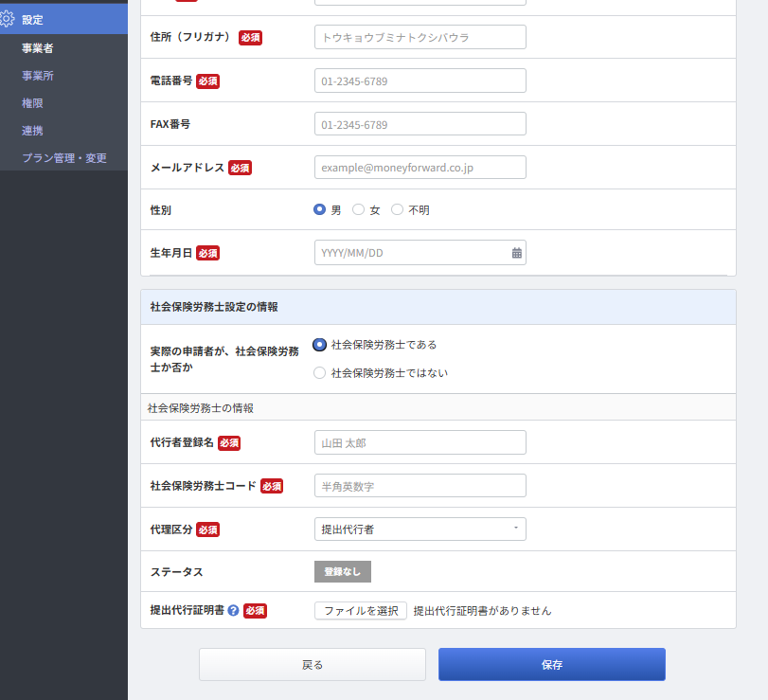Open 事業者 in the settings sidebar
This screenshot has height=700, width=768.
pos(38,48)
